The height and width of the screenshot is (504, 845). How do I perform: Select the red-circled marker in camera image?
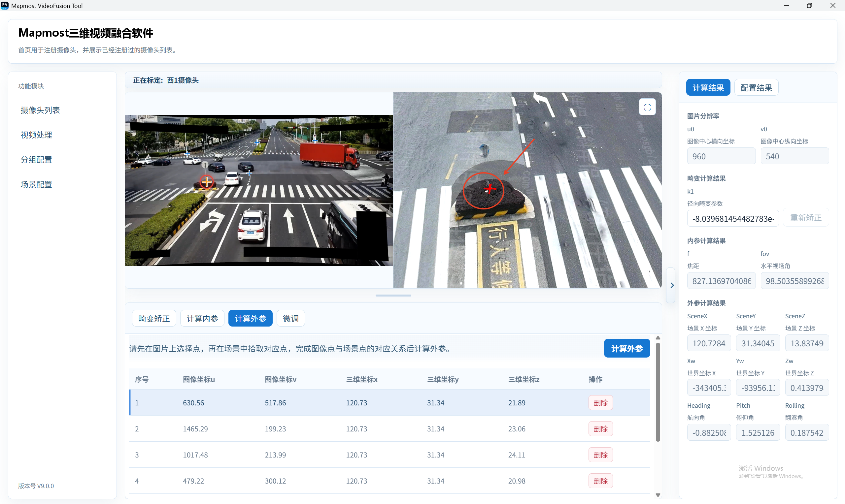pyautogui.click(x=207, y=182)
